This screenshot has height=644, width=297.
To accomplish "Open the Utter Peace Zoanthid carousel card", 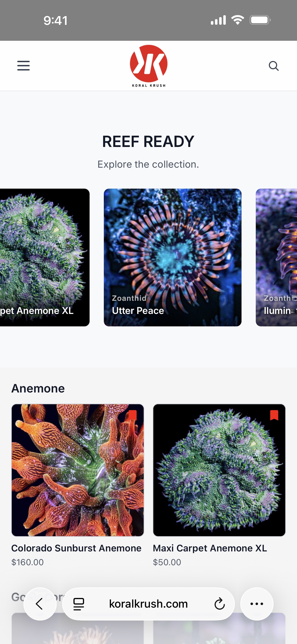I will point(172,257).
